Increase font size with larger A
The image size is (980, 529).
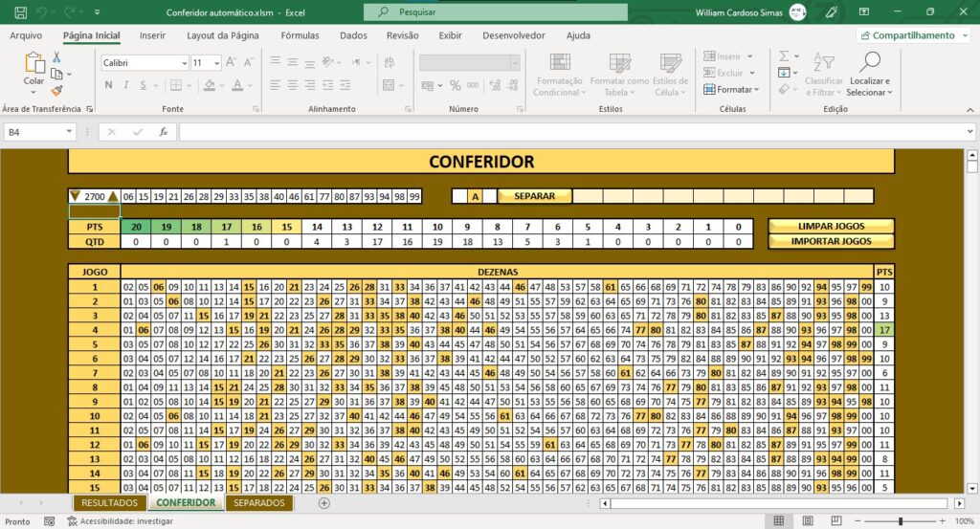[231, 62]
